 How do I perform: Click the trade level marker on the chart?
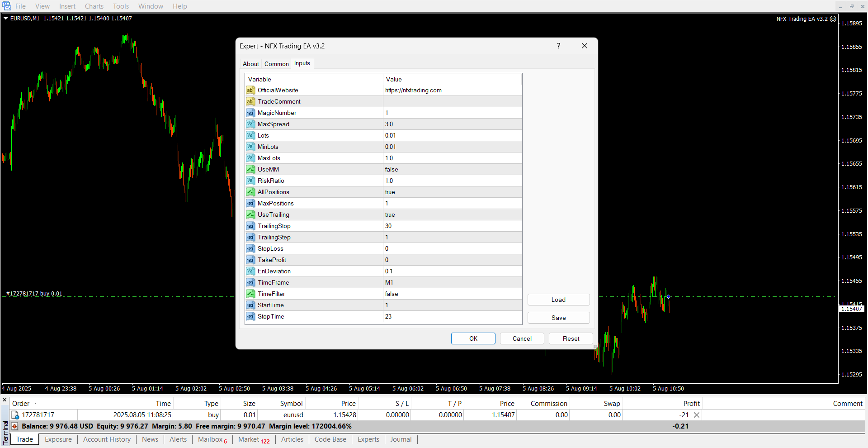(668, 297)
